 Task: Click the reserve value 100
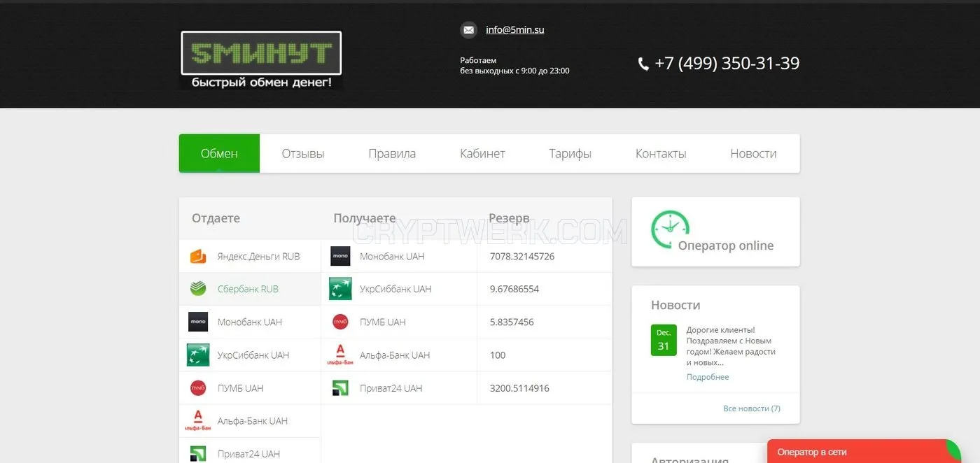[498, 355]
